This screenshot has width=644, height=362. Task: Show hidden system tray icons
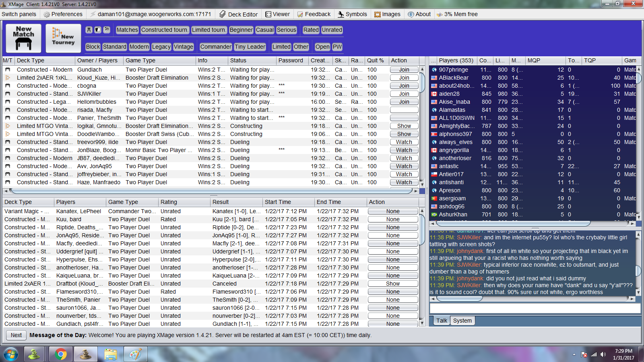(574, 354)
